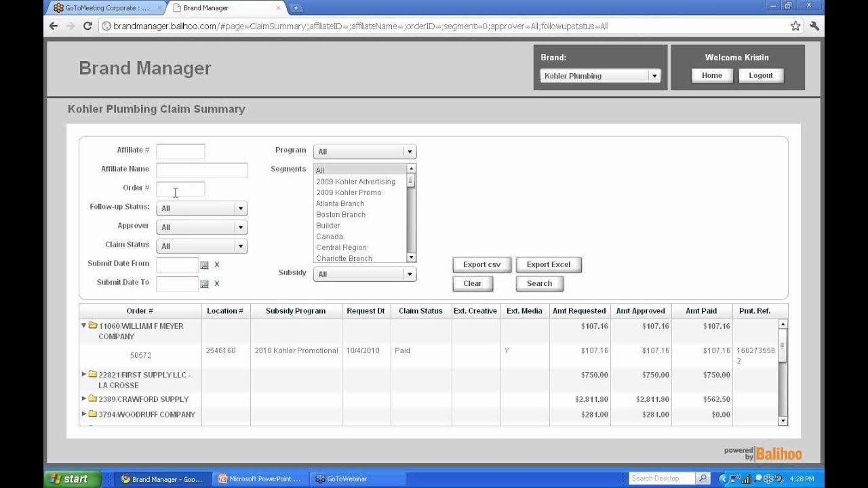
Task: Click folder icon of First Supply LLC
Action: pyautogui.click(x=93, y=374)
